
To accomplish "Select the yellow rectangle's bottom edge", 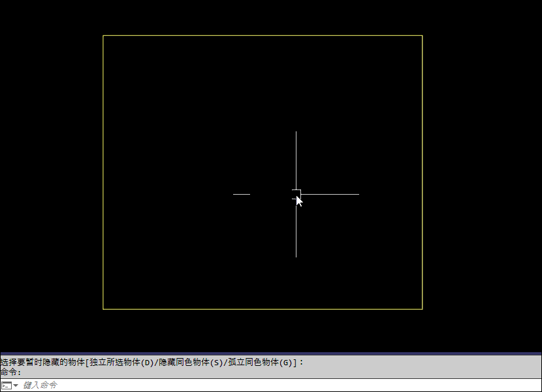I will 263,309.
